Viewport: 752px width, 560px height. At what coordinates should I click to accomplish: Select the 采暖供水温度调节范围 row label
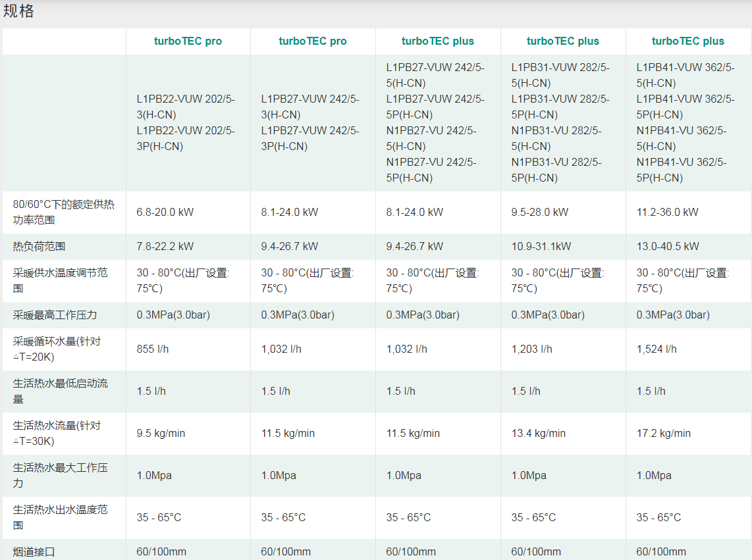click(60, 280)
